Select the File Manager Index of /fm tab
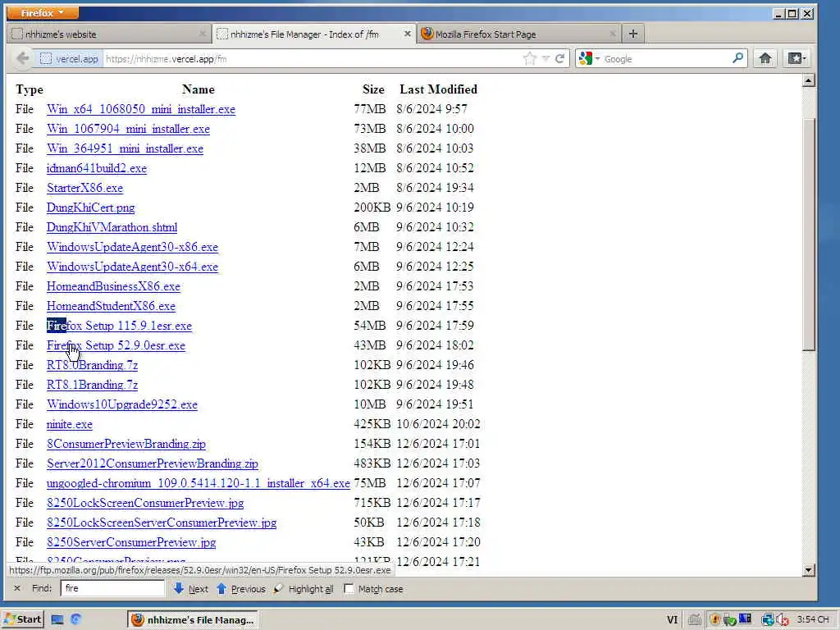Viewport: 840px width, 630px height. click(313, 34)
